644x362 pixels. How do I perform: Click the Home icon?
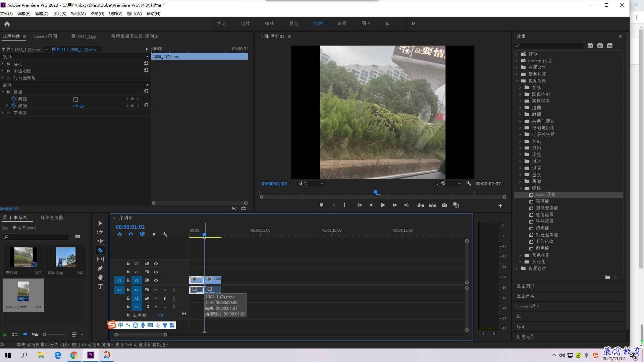click(7, 24)
